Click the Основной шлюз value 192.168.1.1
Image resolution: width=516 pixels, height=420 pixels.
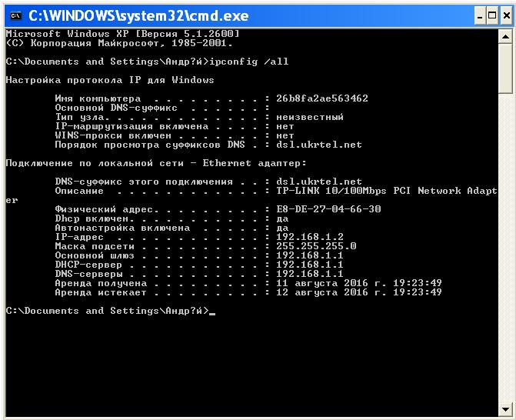coord(309,255)
